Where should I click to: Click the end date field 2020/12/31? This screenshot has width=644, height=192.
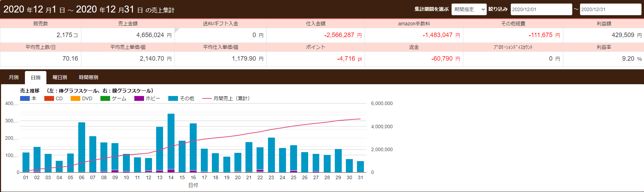tap(610, 9)
